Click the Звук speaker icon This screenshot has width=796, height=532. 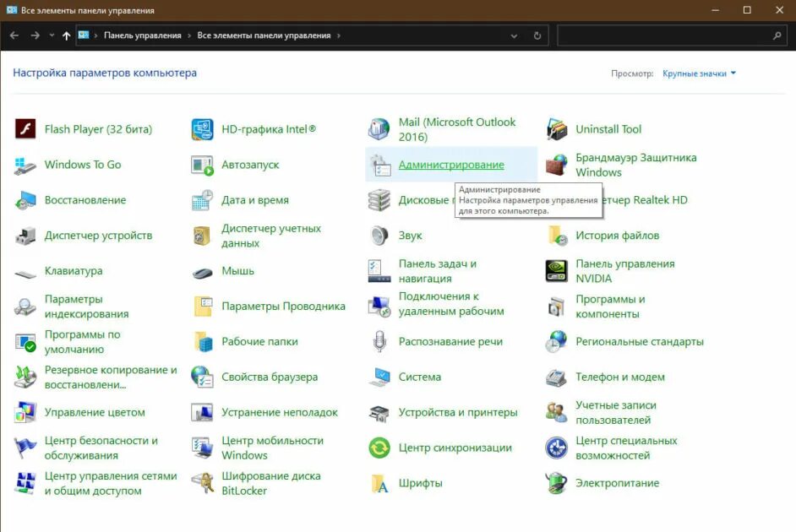coord(379,236)
